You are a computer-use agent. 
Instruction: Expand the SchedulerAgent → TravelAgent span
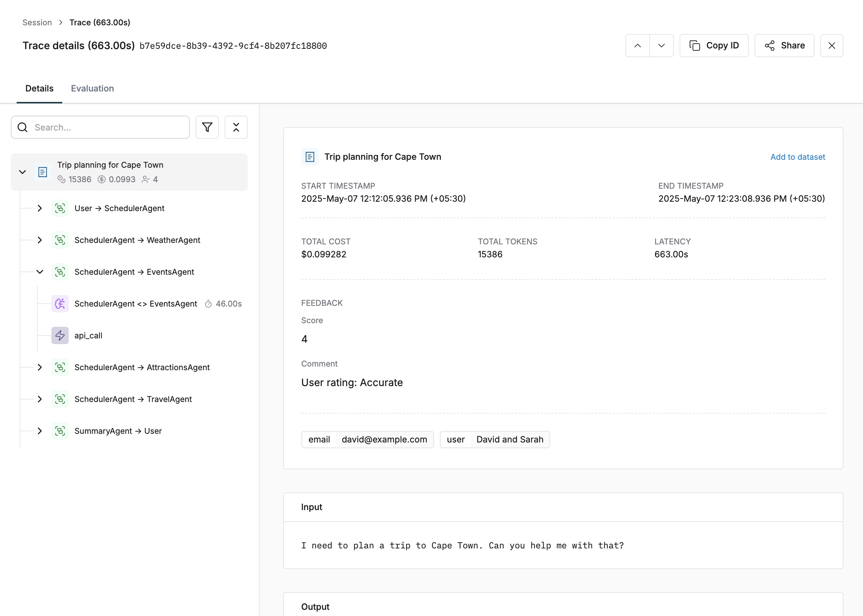click(x=40, y=399)
